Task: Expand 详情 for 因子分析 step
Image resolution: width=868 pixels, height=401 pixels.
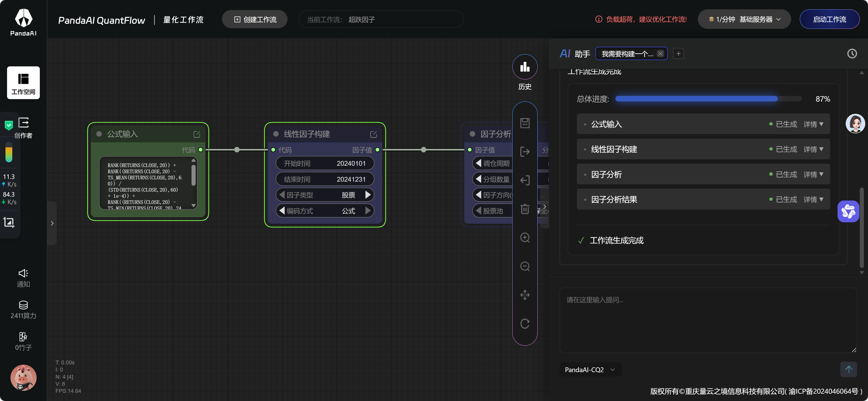Action: (813, 174)
